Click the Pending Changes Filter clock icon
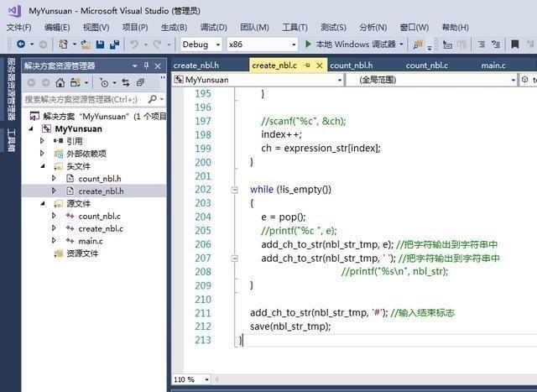 click(x=104, y=82)
